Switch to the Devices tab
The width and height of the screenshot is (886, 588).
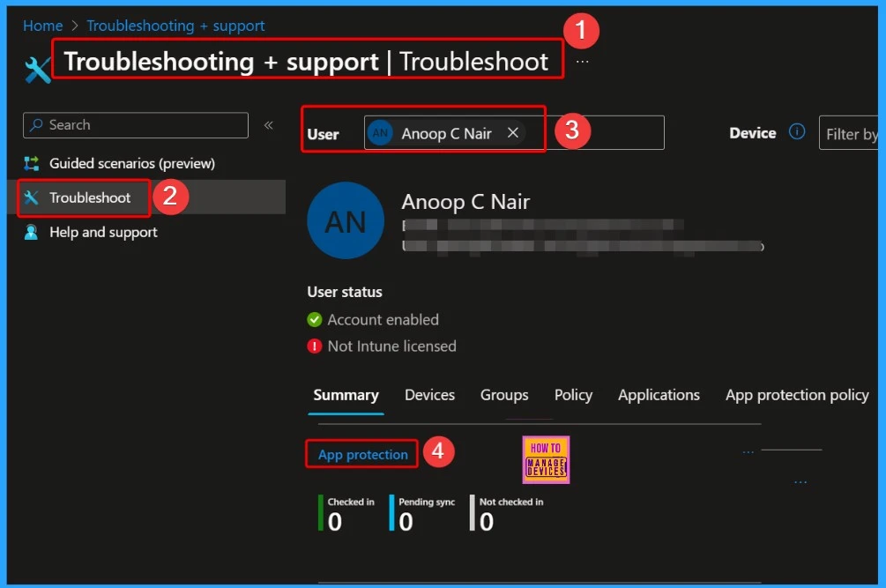pyautogui.click(x=429, y=395)
